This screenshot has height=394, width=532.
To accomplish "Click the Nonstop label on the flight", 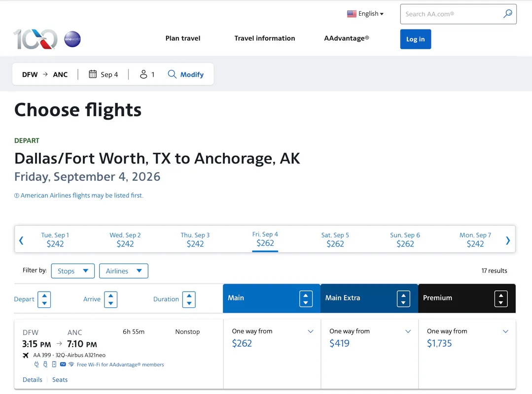I will click(x=188, y=331).
